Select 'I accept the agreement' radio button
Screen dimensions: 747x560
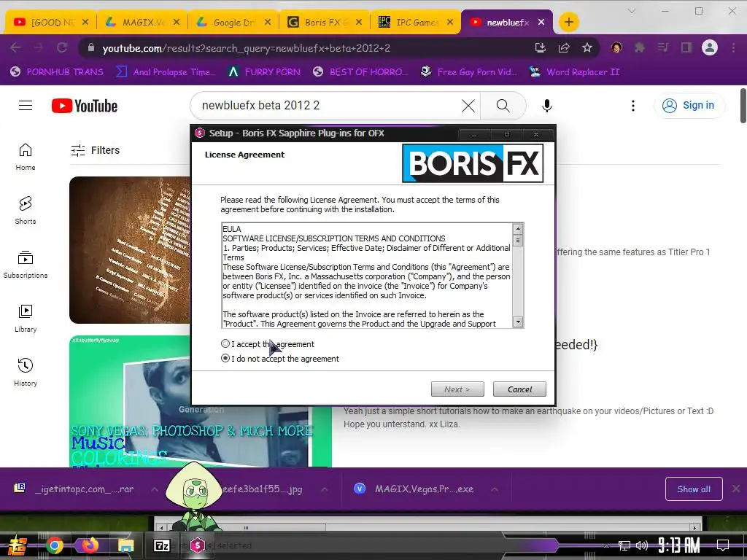click(225, 344)
